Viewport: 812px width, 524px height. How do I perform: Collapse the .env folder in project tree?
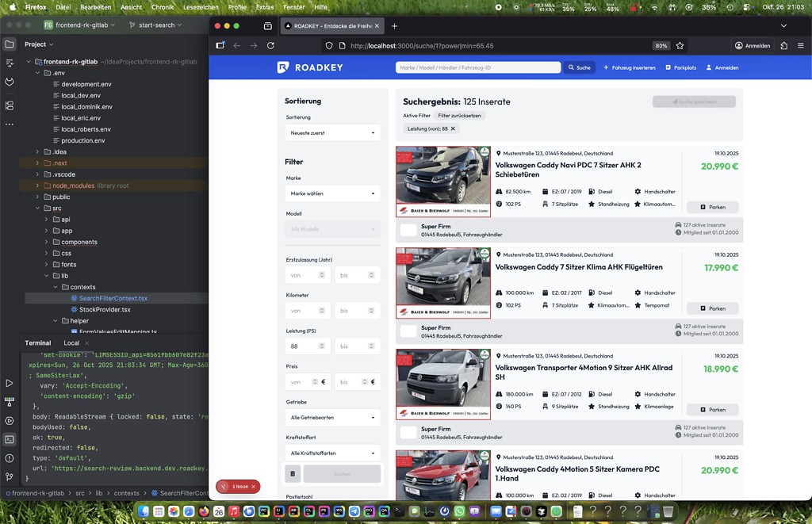point(37,73)
